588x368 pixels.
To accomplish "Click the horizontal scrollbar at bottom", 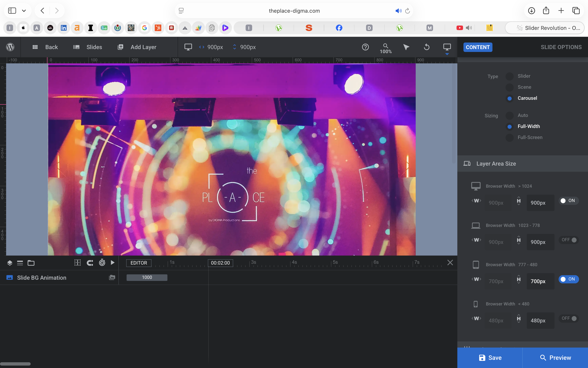I will pyautogui.click(x=15, y=364).
